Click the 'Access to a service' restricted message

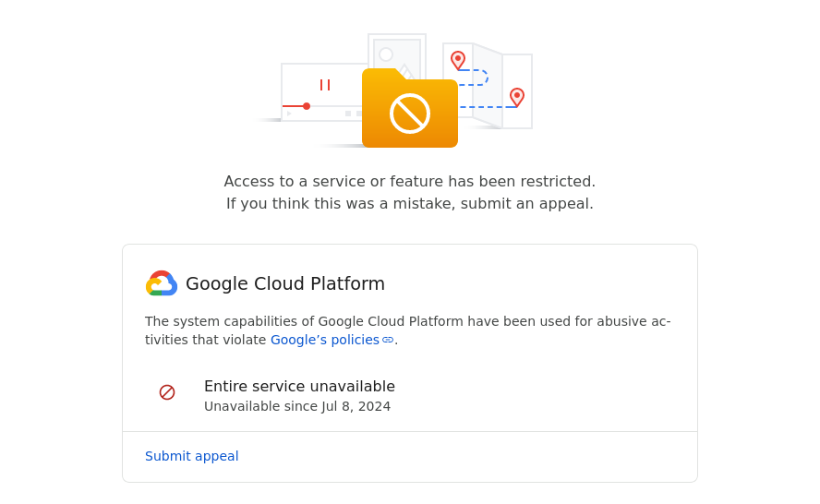(x=410, y=181)
